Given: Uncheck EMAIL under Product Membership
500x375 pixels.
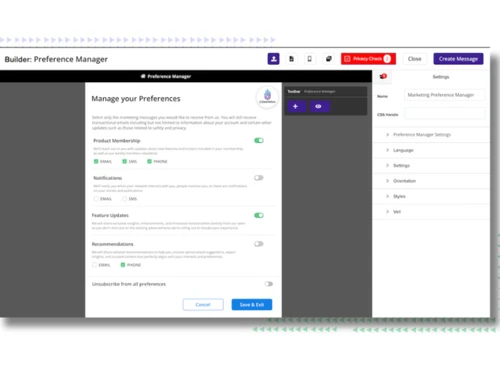Looking at the screenshot, I should (96, 161).
